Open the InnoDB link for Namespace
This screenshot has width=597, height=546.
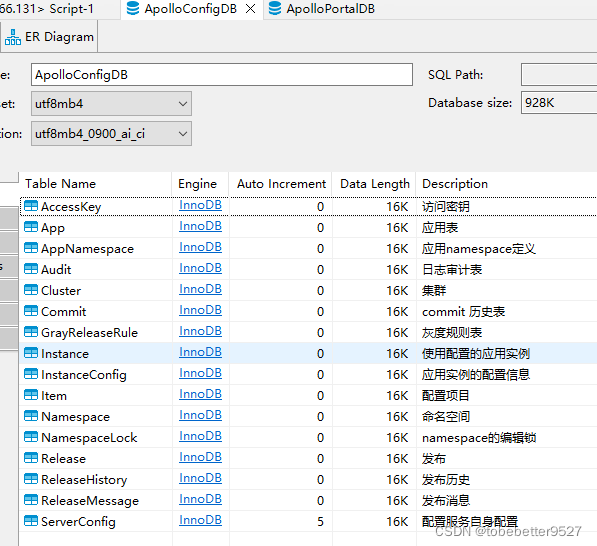tap(200, 415)
